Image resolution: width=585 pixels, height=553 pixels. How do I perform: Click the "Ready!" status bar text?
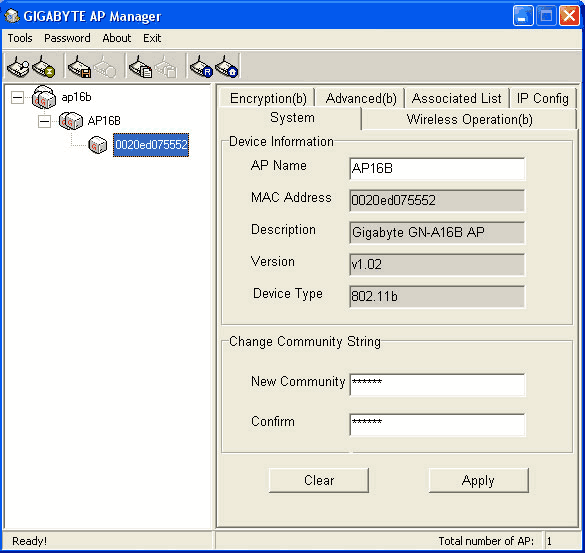(x=29, y=541)
